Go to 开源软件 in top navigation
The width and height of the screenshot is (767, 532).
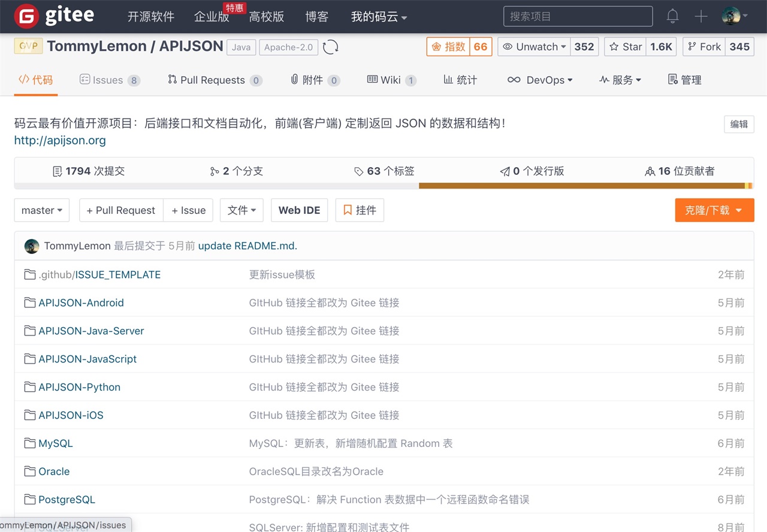(151, 17)
